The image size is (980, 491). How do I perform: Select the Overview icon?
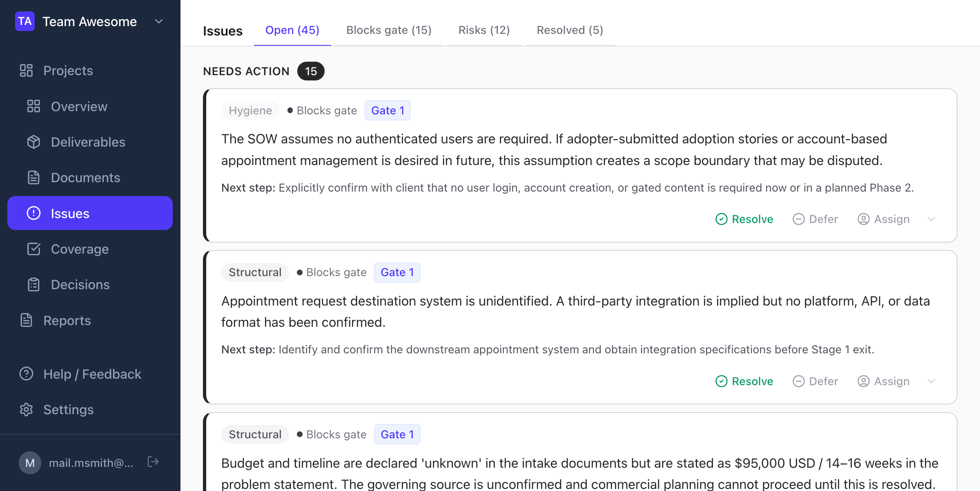pyautogui.click(x=34, y=106)
